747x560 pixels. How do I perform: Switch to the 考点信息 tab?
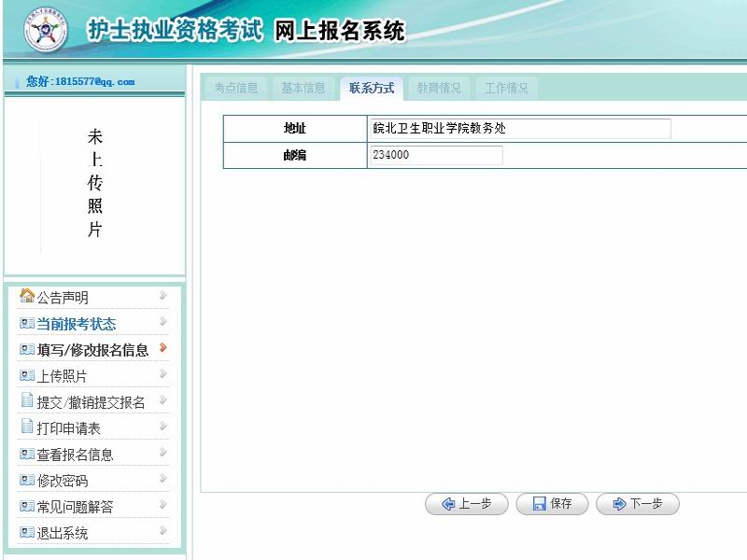(x=236, y=89)
